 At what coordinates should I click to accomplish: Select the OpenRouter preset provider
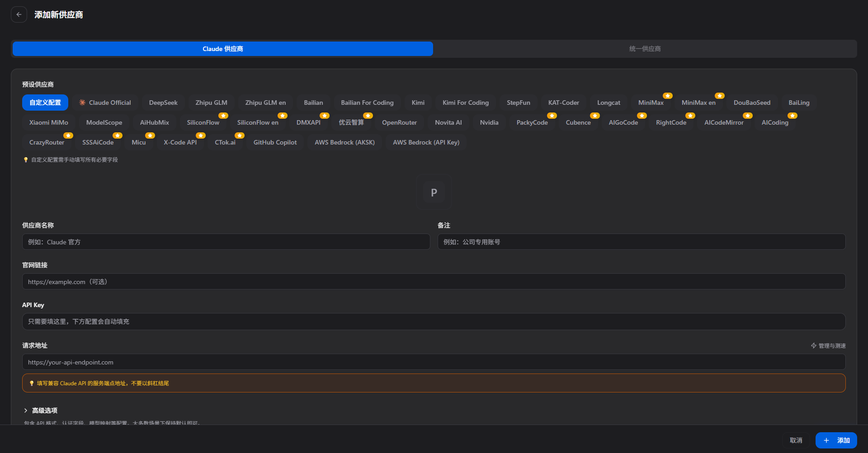(x=399, y=122)
